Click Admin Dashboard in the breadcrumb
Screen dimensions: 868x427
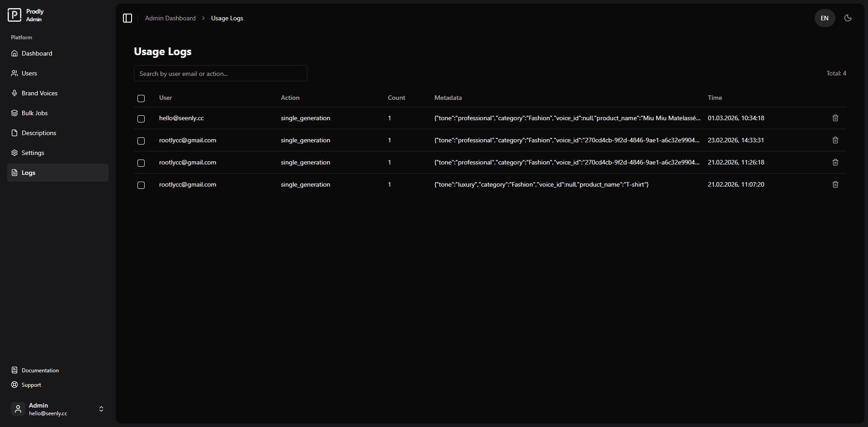click(170, 18)
